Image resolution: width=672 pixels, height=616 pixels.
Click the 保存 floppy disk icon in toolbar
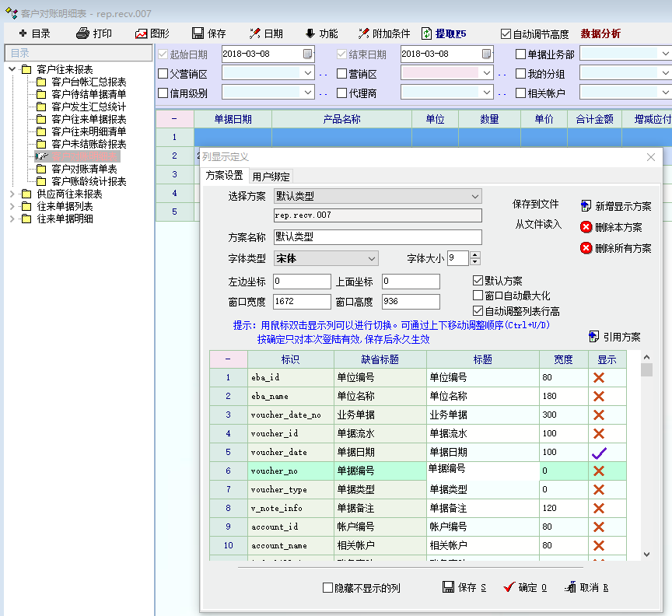198,33
